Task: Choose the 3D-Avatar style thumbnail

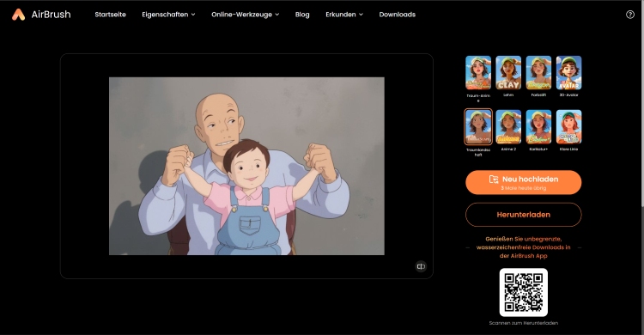Action: (x=568, y=73)
